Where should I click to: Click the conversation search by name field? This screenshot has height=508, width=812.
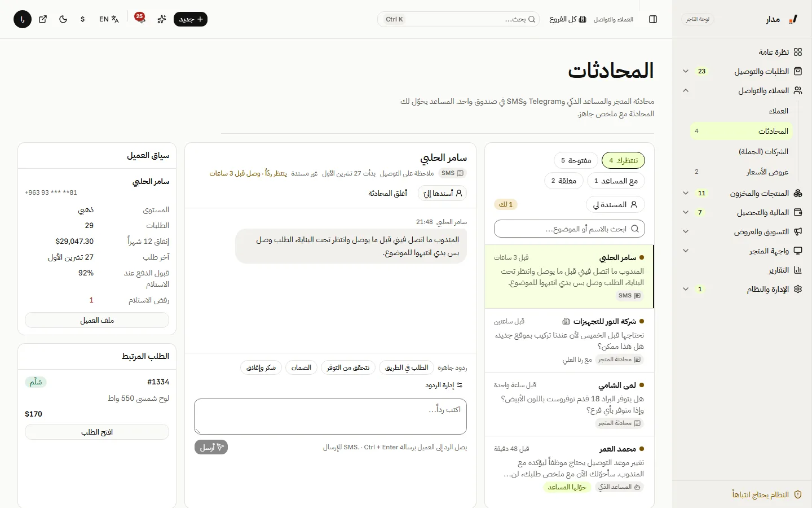pyautogui.click(x=570, y=229)
